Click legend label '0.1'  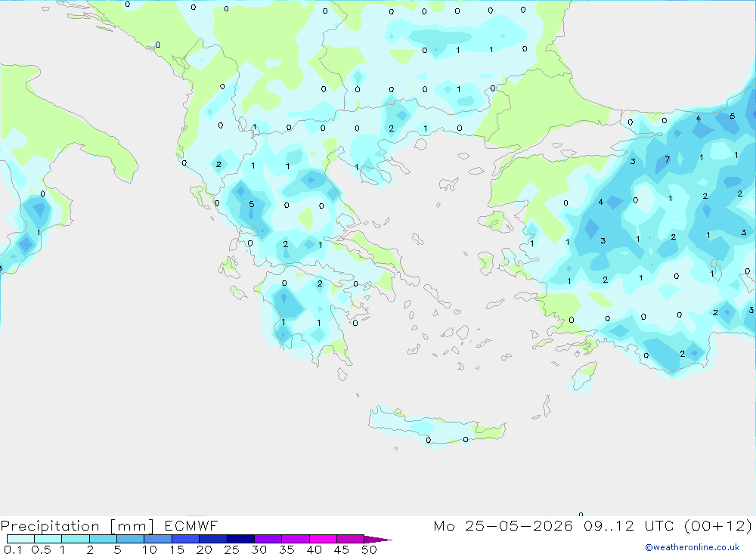click(x=13, y=549)
